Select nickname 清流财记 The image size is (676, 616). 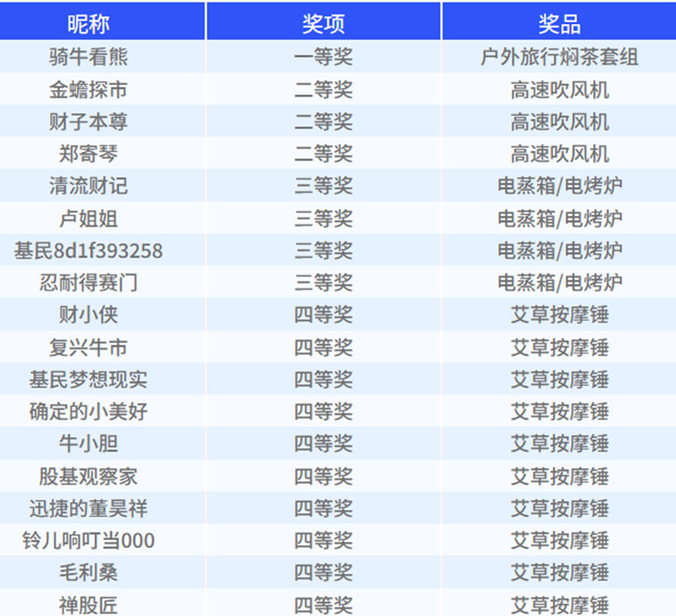(x=88, y=185)
